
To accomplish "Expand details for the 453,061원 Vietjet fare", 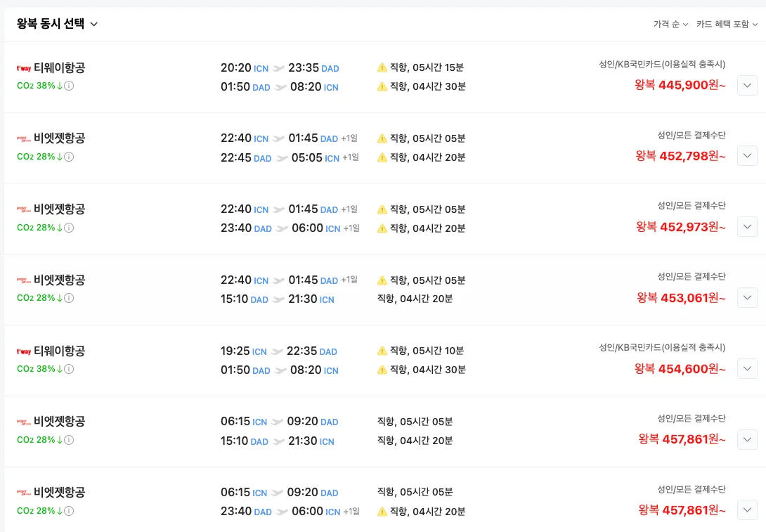I will pyautogui.click(x=747, y=297).
